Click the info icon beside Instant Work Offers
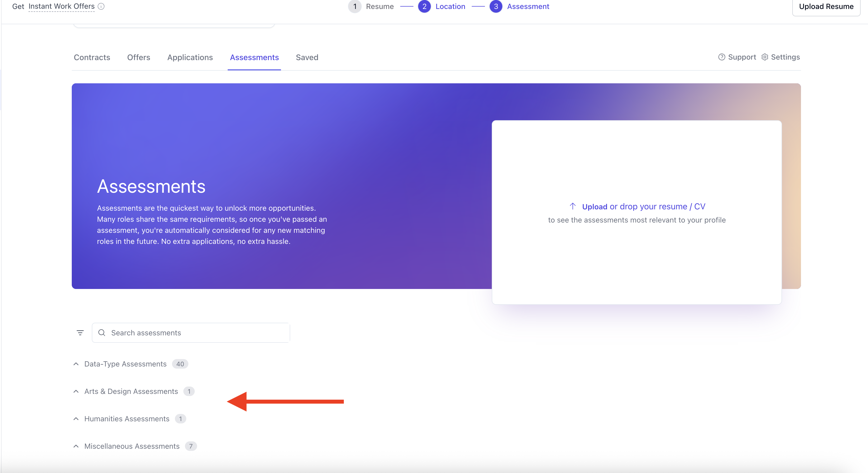Image resolution: width=868 pixels, height=473 pixels. (x=101, y=6)
